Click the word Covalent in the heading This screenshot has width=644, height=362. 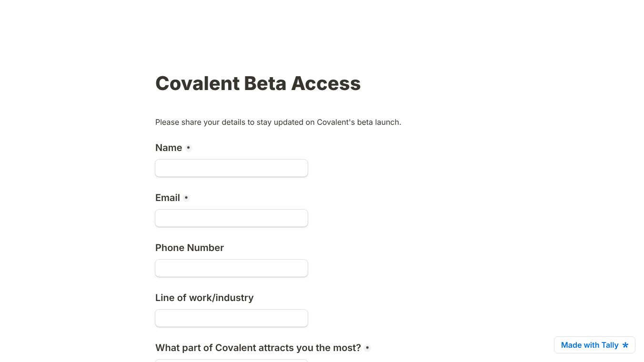(x=197, y=83)
